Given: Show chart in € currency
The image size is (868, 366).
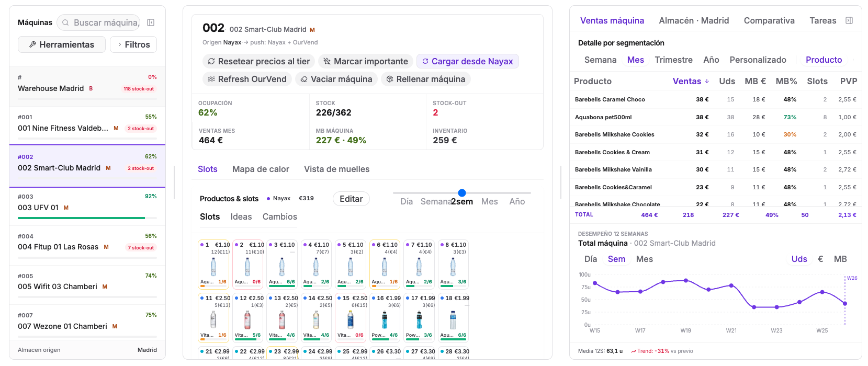Looking at the screenshot, I should pos(820,259).
